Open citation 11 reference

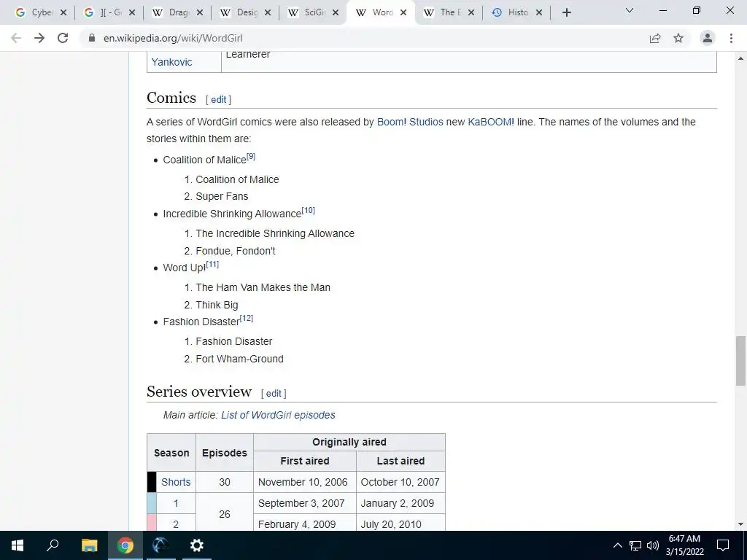[x=212, y=264]
